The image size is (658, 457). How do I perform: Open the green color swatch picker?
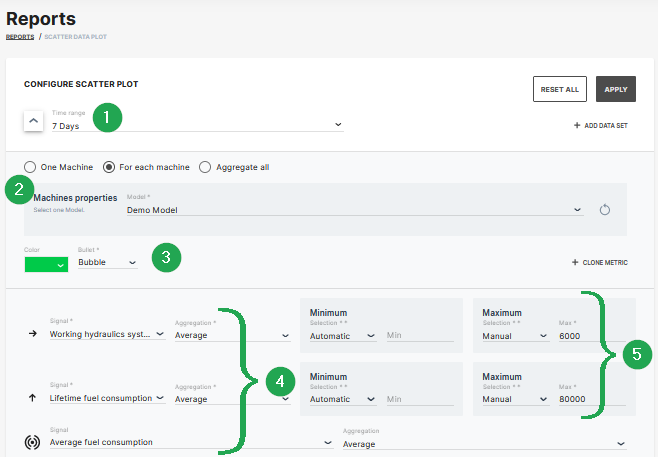[46, 264]
